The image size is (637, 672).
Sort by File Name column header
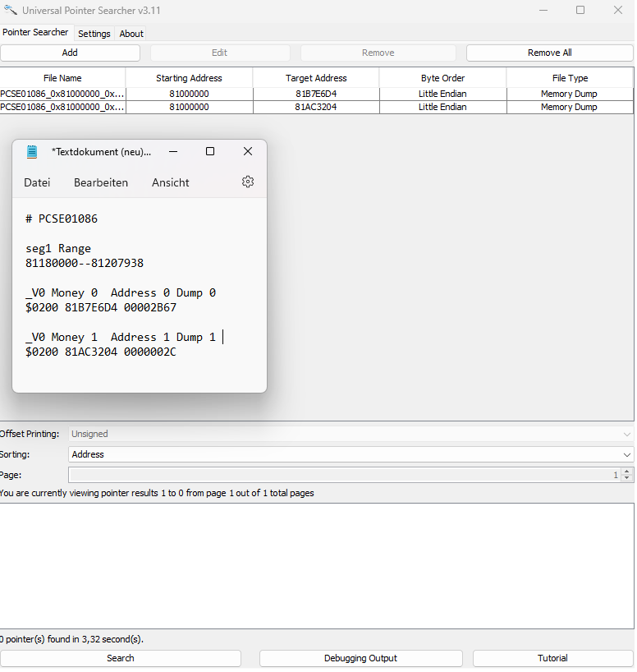62,78
